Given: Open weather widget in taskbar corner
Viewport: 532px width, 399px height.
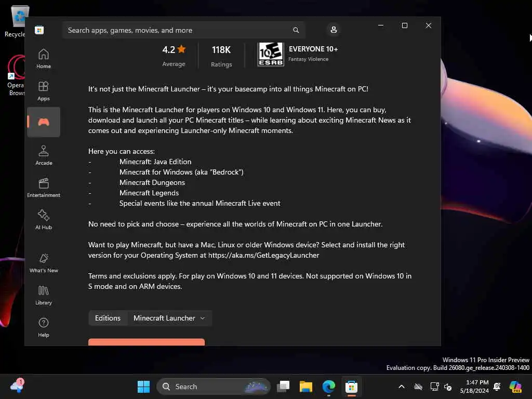Looking at the screenshot, I should point(17,386).
